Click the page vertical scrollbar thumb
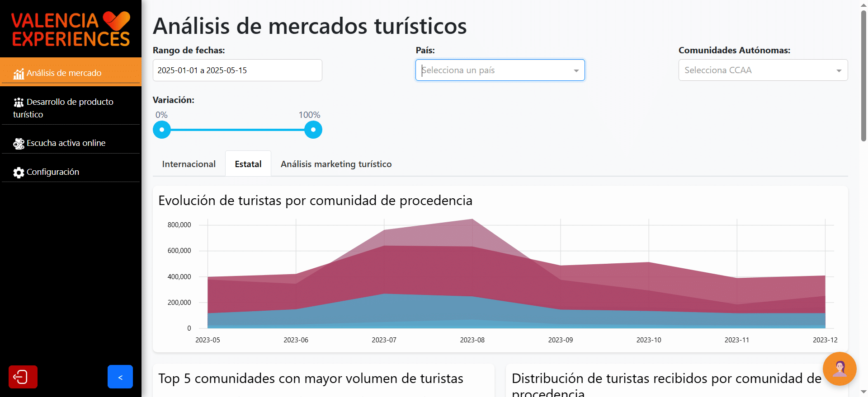 pyautogui.click(x=863, y=75)
